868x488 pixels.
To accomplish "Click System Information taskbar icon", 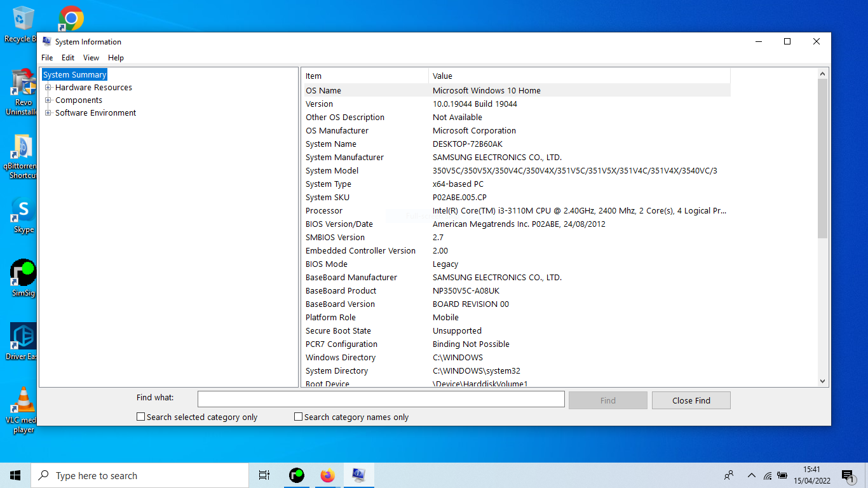I will coord(358,475).
